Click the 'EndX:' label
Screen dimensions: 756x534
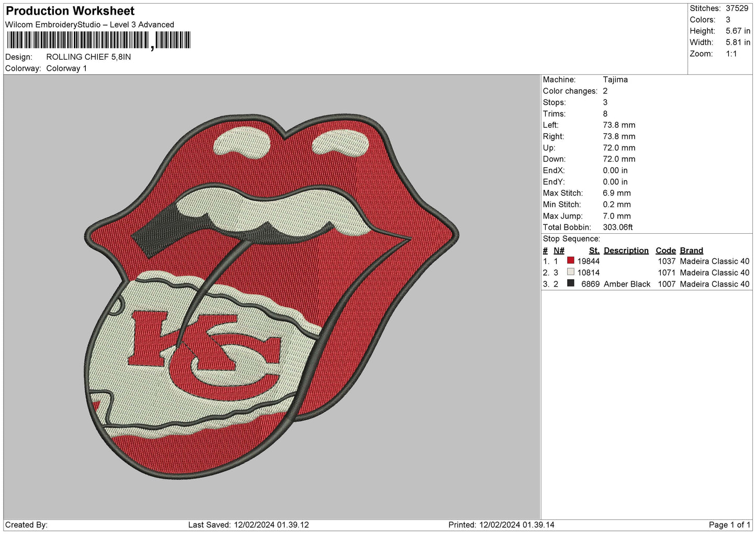coord(554,171)
